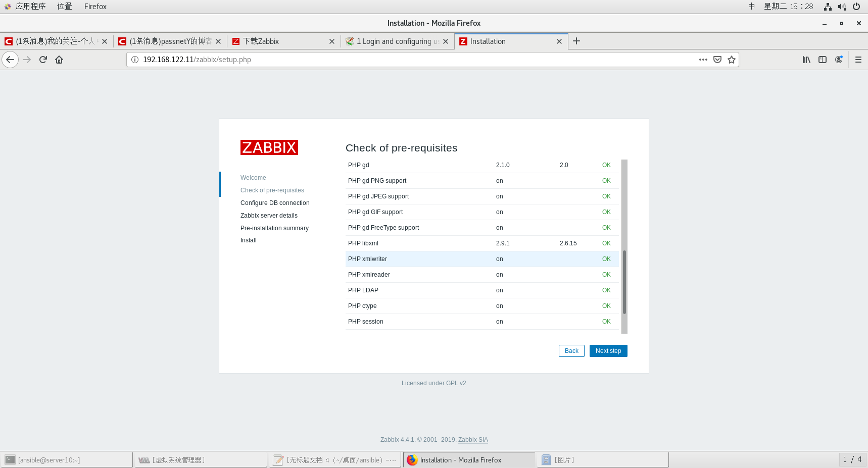Open the Firefox home page
The width and height of the screenshot is (868, 468).
point(59,60)
